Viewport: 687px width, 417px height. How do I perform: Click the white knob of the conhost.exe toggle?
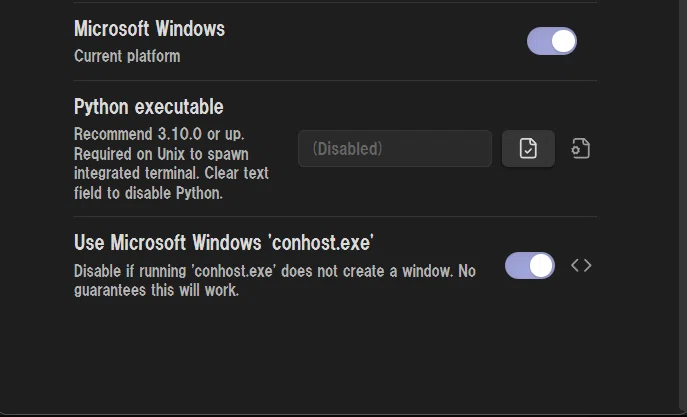coord(541,265)
